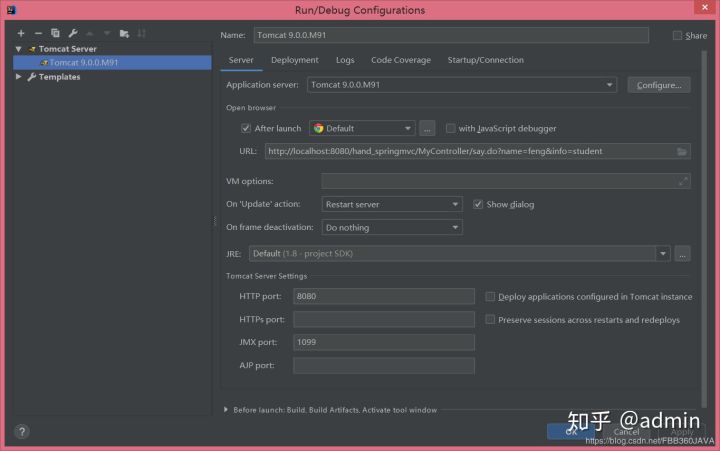Screen dimensions: 720x451
Task: Open edit defaults wrench icon
Action: pyautogui.click(x=73, y=33)
